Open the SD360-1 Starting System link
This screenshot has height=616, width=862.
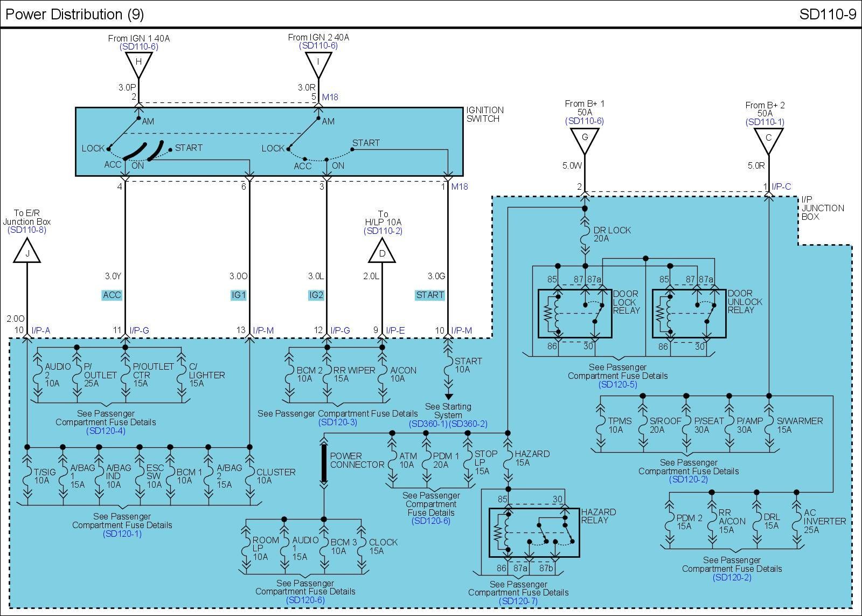coord(428,424)
